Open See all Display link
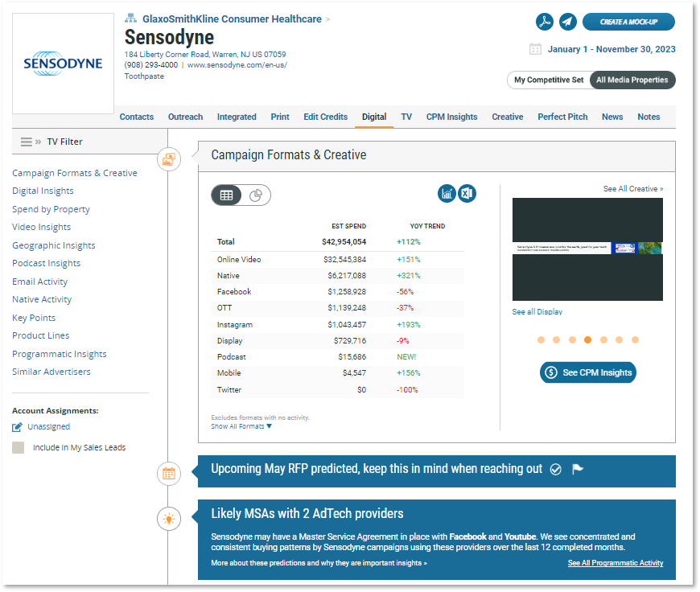Screen dimensions: 700x592 (537, 311)
